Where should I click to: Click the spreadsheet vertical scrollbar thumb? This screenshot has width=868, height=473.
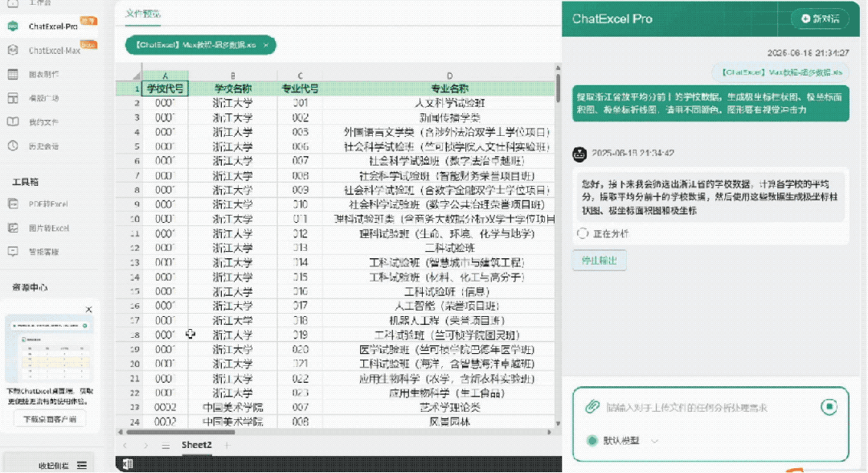(x=558, y=88)
